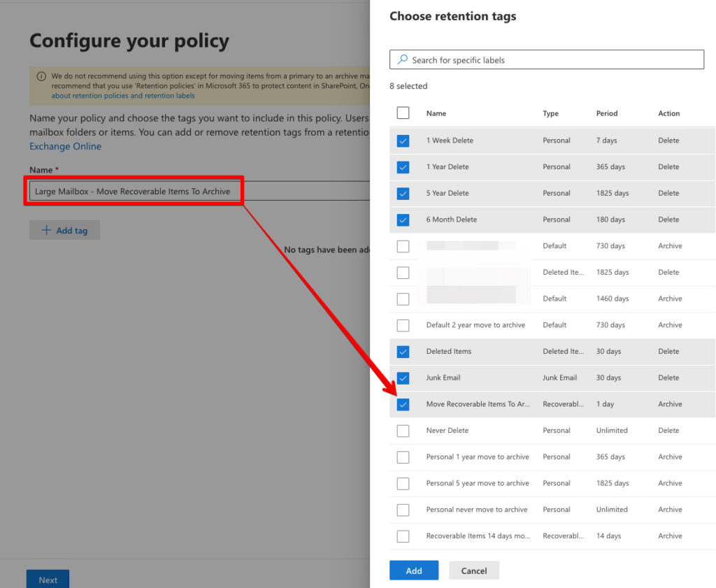
Task: Sort by the Period column header
Action: point(606,113)
